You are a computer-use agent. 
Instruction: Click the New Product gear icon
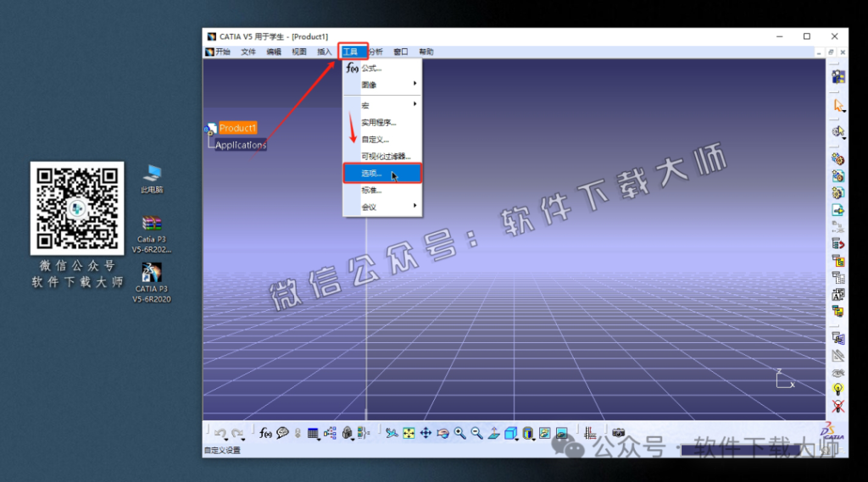point(838,176)
